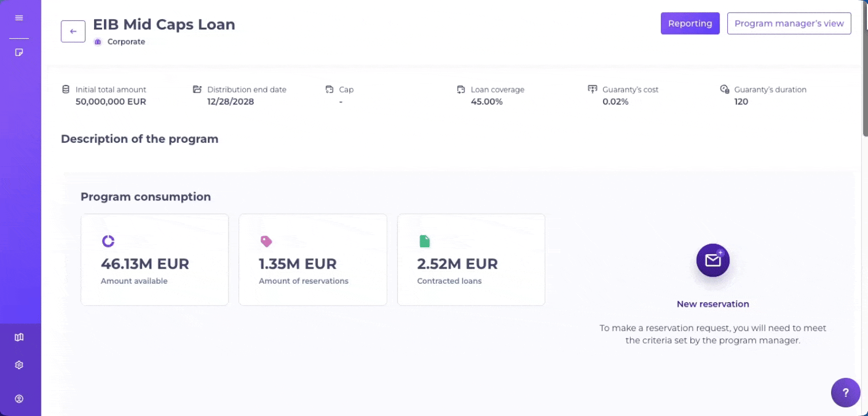The height and width of the screenshot is (416, 868).
Task: Click the Loan coverage label
Action: (x=497, y=90)
